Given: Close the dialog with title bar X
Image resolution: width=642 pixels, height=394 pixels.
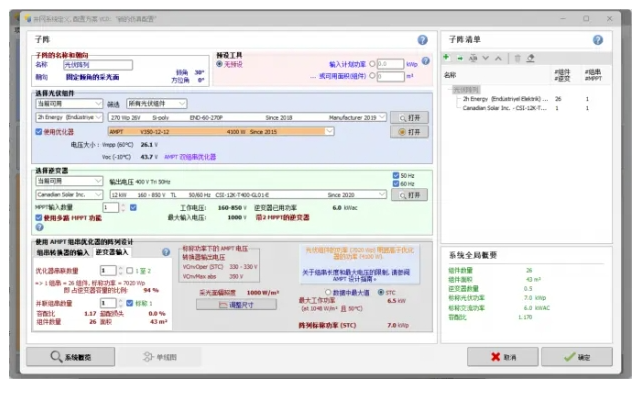Looking at the screenshot, I should click(x=609, y=18).
